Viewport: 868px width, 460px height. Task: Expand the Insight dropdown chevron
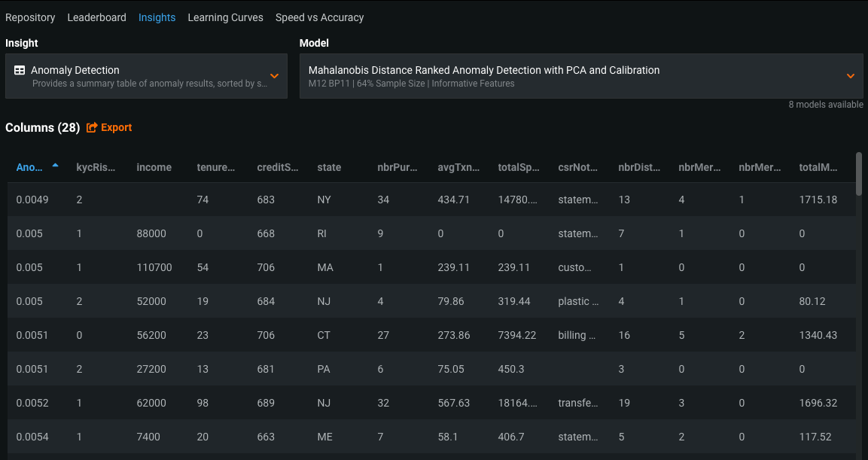[x=274, y=76]
